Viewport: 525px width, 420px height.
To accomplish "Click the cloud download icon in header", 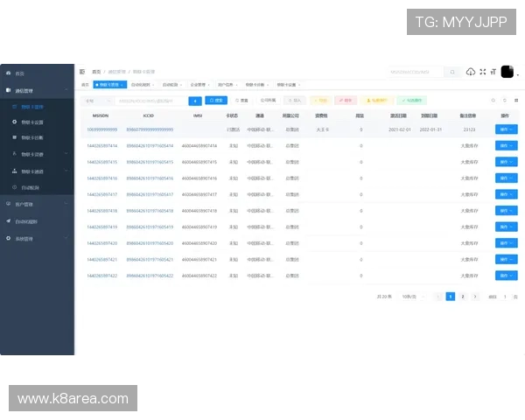I will pos(471,72).
